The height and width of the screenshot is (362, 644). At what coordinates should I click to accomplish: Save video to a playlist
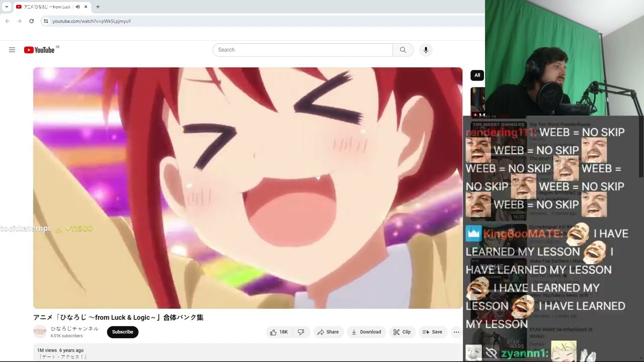[x=432, y=332]
